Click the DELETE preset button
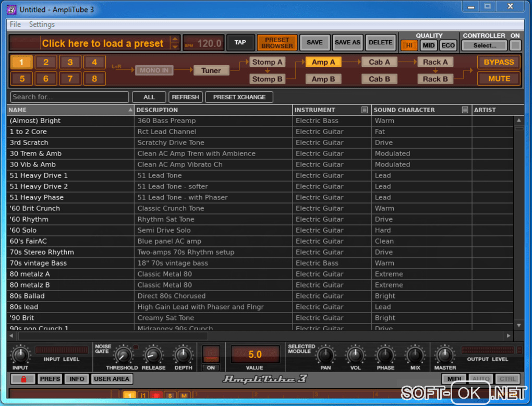Image resolution: width=532 pixels, height=406 pixels. [381, 42]
